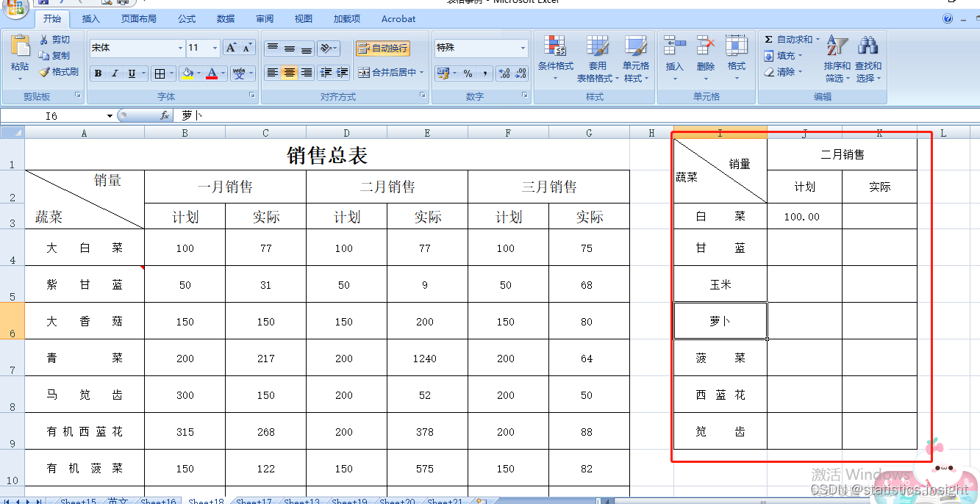Toggle middle vertical alignment

[290, 48]
